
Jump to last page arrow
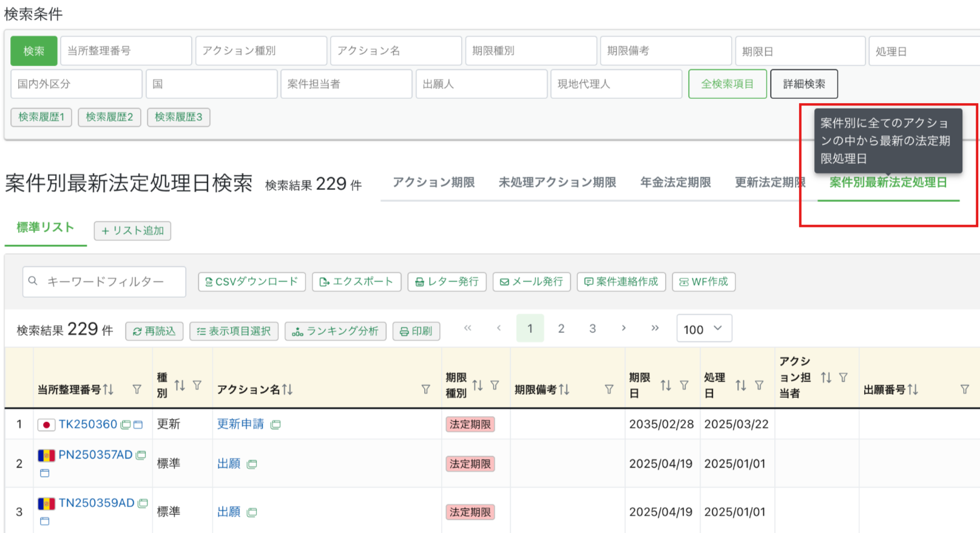pos(655,329)
